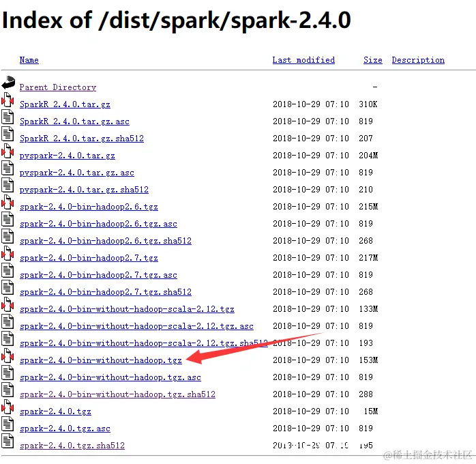
Task: Download spark-2.4.0-bin-hadoop2.6.tgz
Action: (x=89, y=207)
